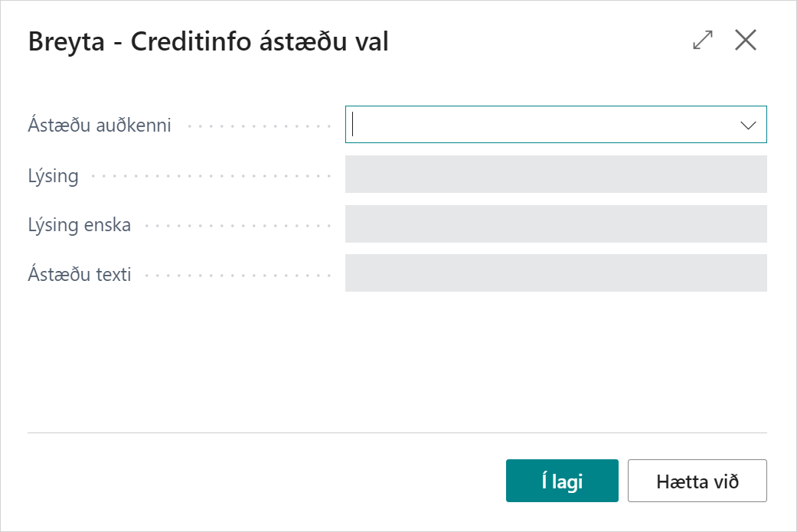Screen dimensions: 797x532
Task: Click dotted leader after Lýsing enska
Action: [x=236, y=226]
